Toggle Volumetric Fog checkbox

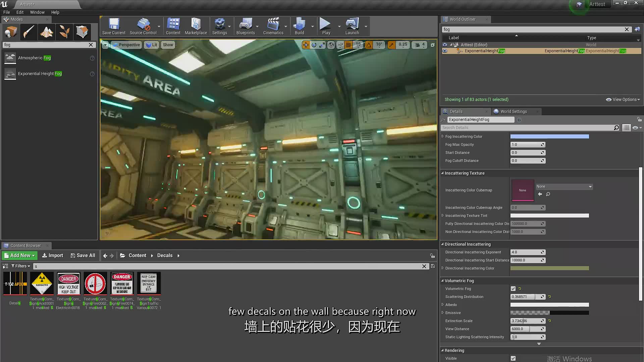[x=513, y=288]
